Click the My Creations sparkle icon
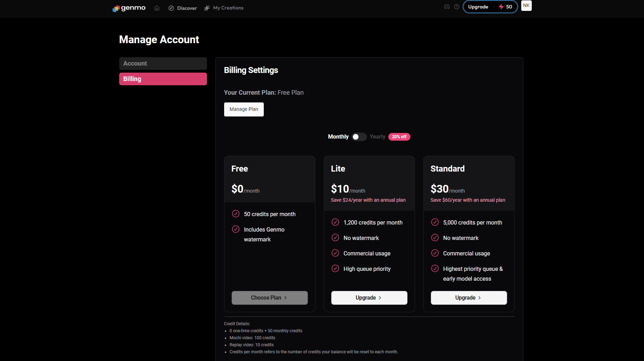 tap(207, 8)
